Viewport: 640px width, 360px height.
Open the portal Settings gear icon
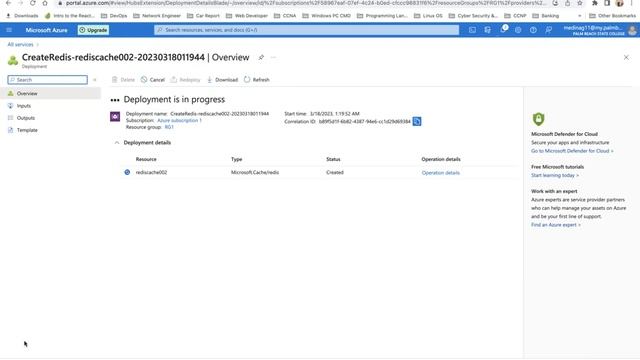coord(518,30)
